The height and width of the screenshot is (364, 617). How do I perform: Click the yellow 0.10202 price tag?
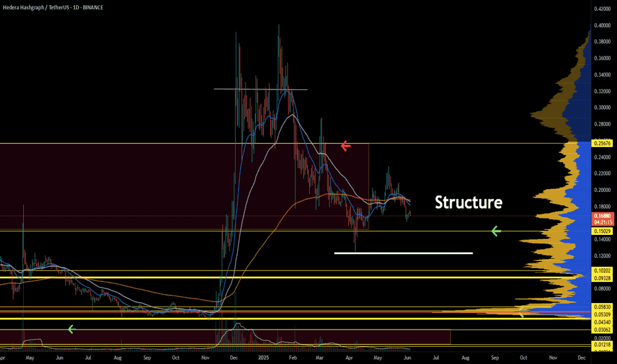pyautogui.click(x=602, y=271)
